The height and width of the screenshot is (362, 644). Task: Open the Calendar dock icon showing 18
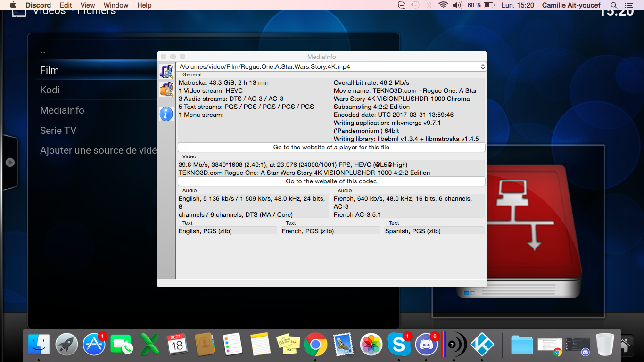[x=177, y=345]
